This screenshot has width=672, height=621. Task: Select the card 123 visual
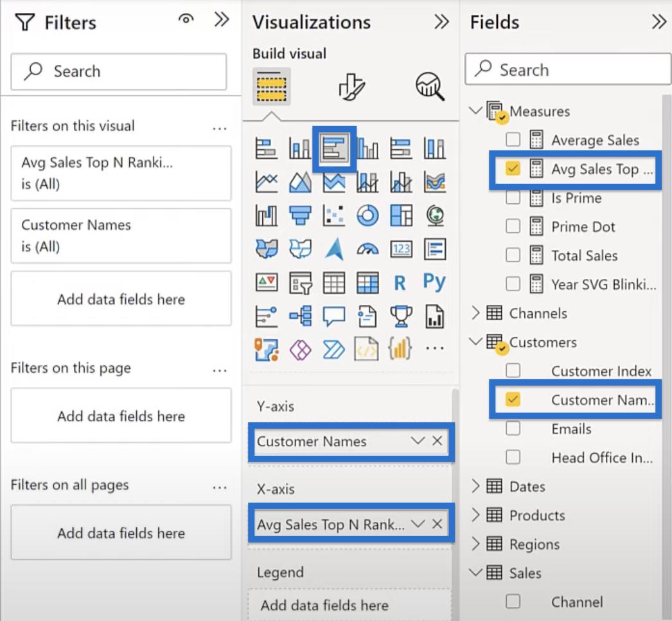pos(401,249)
